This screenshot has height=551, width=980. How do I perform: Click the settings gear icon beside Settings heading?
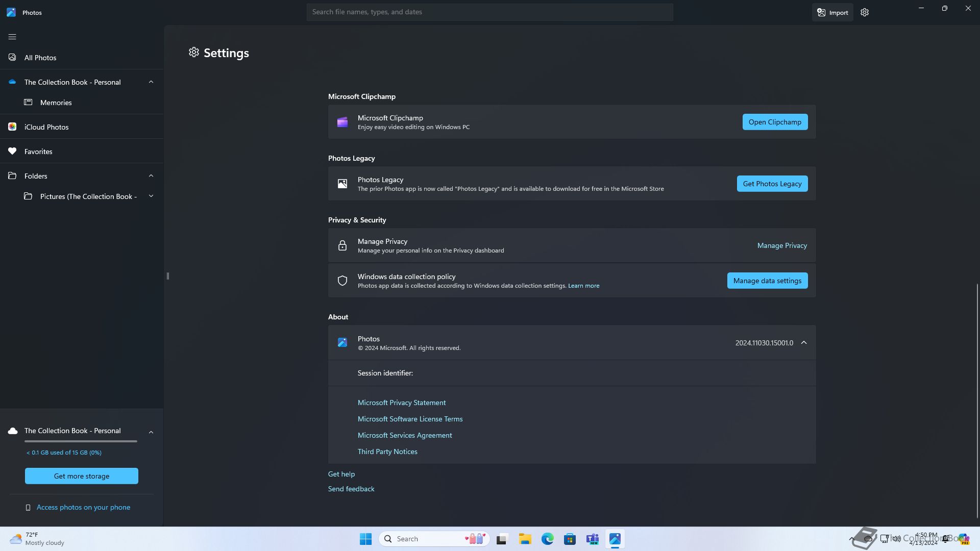(x=193, y=52)
